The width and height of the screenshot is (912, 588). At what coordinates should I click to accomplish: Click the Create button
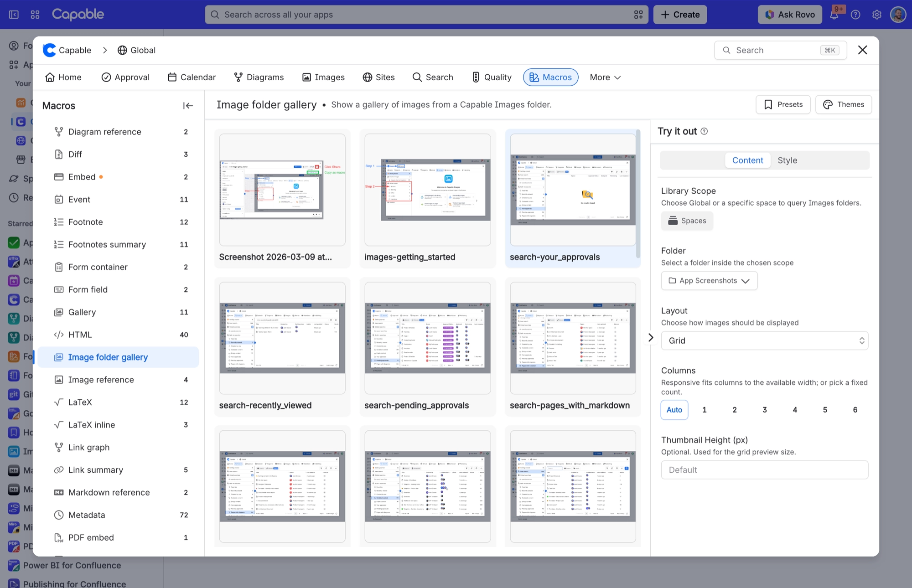(680, 15)
